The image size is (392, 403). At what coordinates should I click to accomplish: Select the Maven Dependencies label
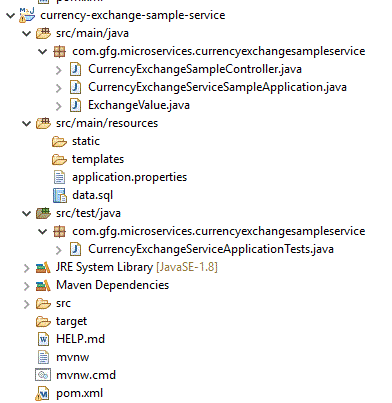coord(113,285)
